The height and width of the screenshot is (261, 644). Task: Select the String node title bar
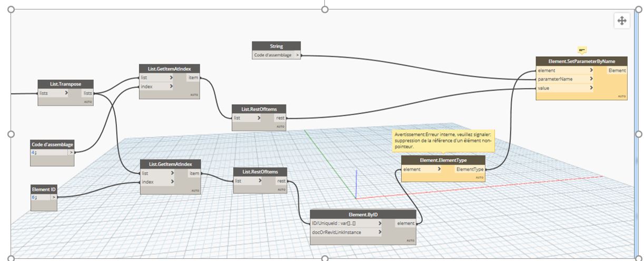point(276,46)
